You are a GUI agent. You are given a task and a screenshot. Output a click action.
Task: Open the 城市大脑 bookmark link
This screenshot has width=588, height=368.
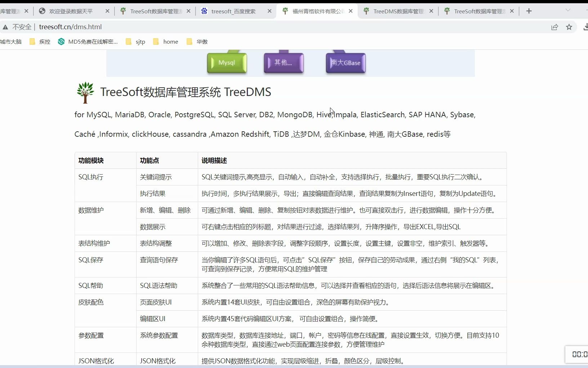[11, 41]
